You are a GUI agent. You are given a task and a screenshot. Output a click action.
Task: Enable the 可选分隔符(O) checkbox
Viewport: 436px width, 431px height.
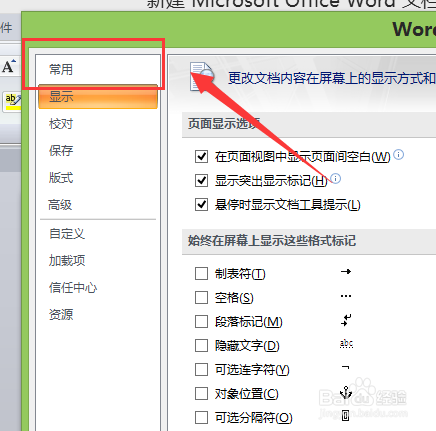(x=201, y=417)
